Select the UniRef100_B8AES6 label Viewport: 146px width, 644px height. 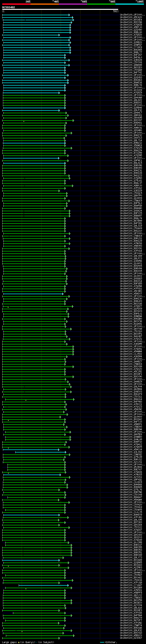pos(131,83)
